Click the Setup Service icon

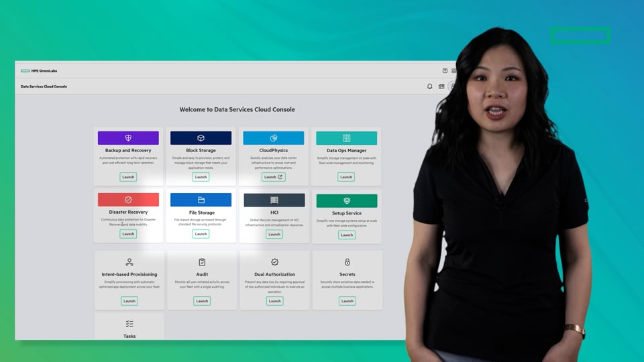click(347, 200)
